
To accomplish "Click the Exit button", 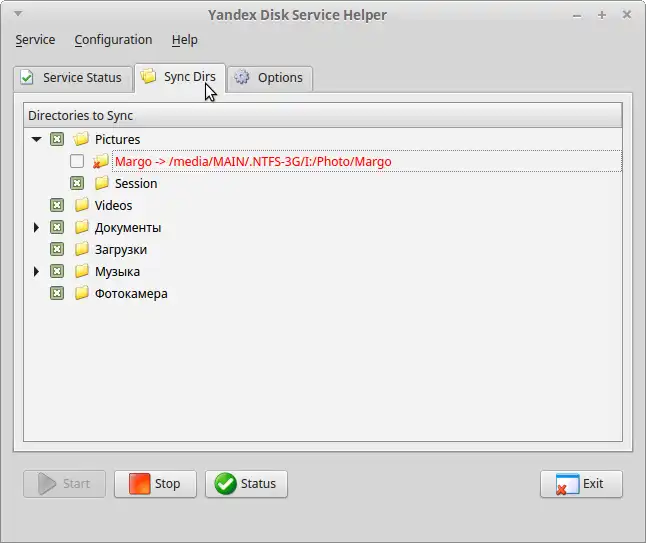I will click(x=581, y=484).
